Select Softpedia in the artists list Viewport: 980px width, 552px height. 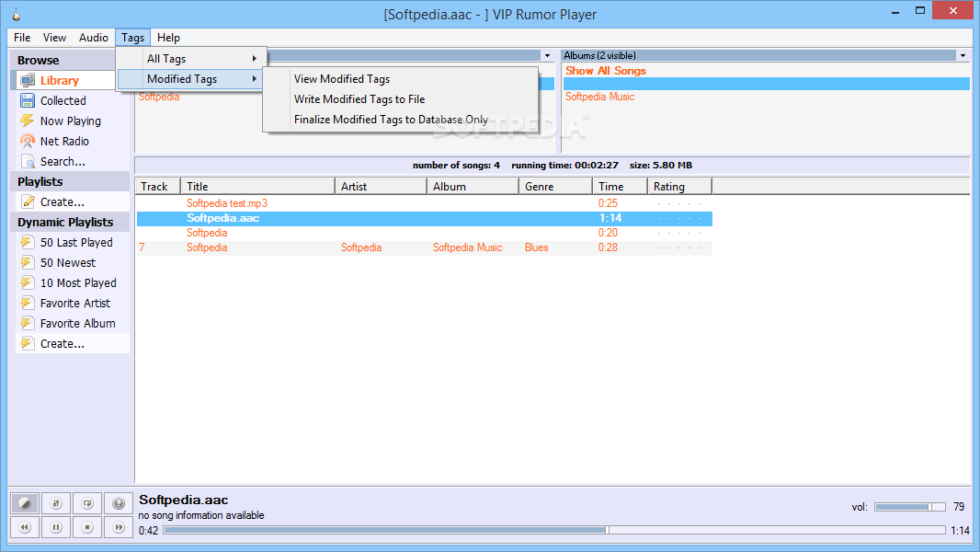click(159, 97)
